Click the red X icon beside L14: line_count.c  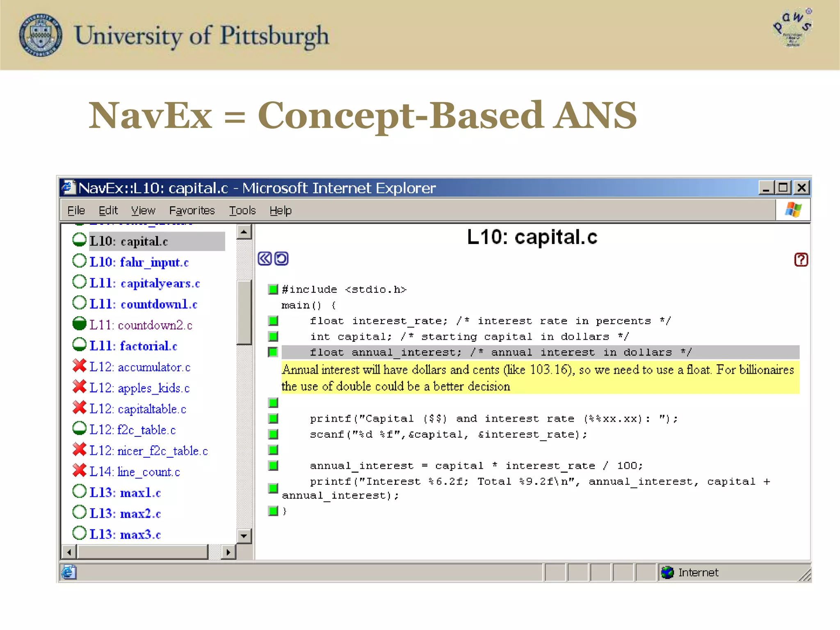[80, 470]
